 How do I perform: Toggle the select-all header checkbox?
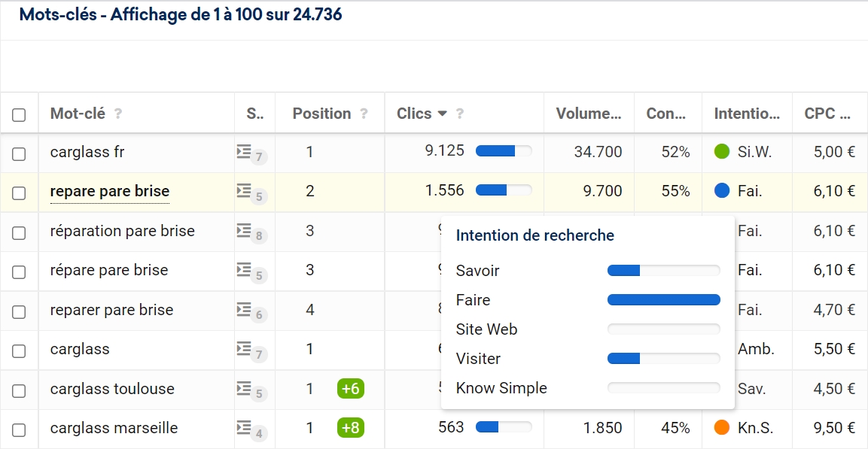pos(19,114)
